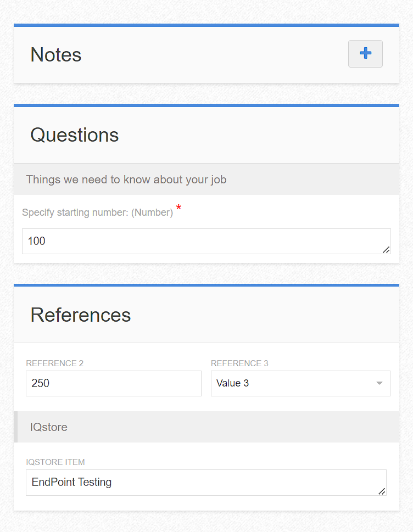Click the IQstore Item field's resize handle

point(382,491)
